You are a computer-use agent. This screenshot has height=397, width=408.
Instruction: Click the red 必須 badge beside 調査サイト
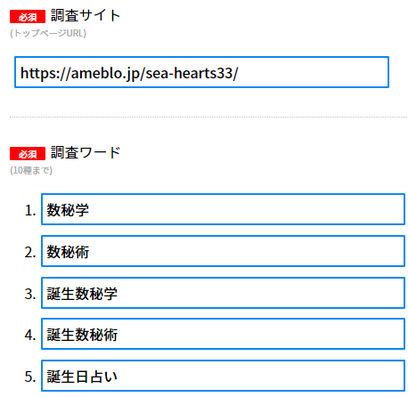click(x=27, y=17)
